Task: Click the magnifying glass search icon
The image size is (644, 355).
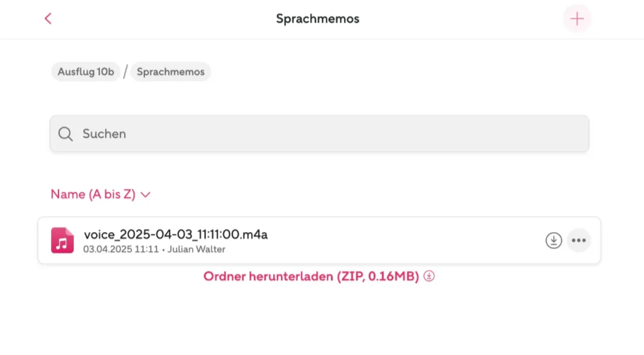Action: [65, 134]
